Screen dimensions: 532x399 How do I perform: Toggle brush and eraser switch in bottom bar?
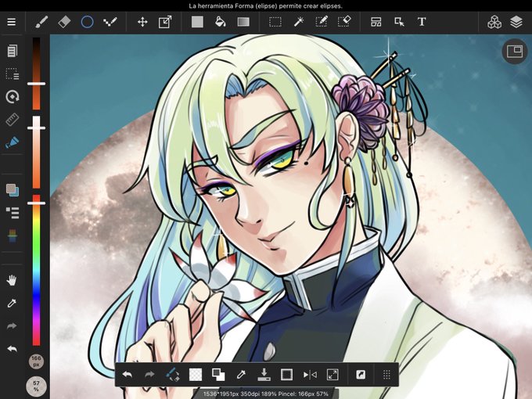click(172, 375)
